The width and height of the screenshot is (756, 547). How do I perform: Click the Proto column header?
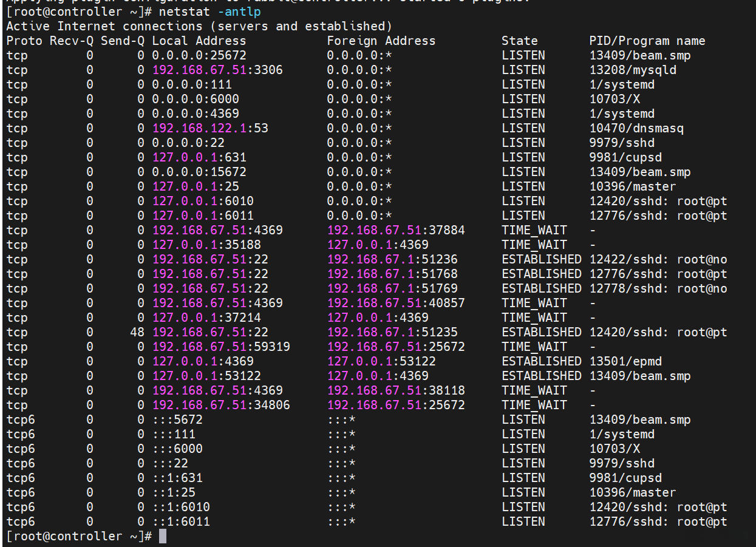pyautogui.click(x=24, y=41)
